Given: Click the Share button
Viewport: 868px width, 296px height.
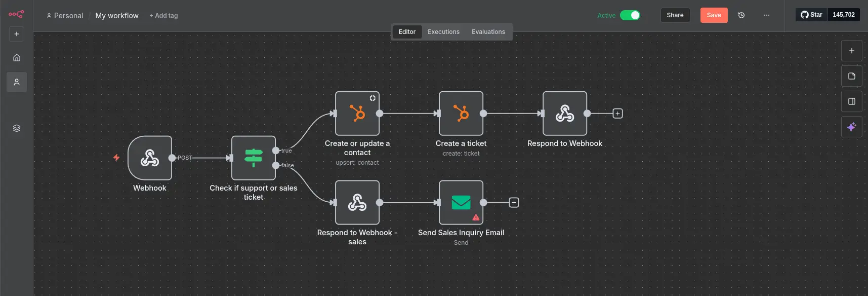Looking at the screenshot, I should click(675, 15).
